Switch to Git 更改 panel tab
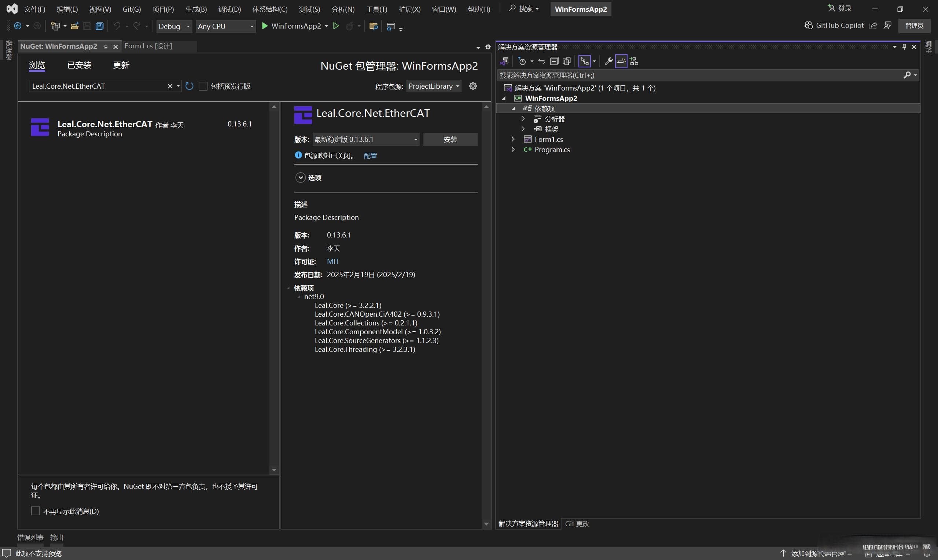The height and width of the screenshot is (560, 938). [577, 523]
